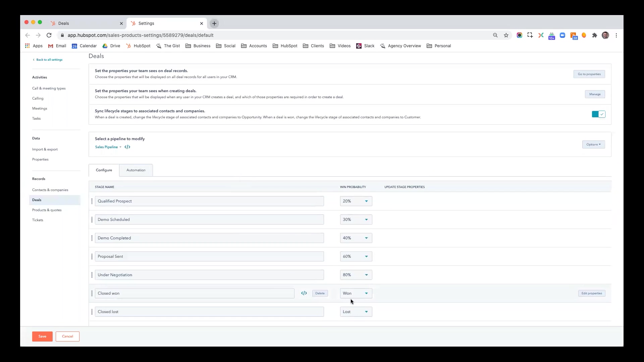Image resolution: width=644 pixels, height=362 pixels.
Task: Select the Configure tab
Action: [104, 170]
